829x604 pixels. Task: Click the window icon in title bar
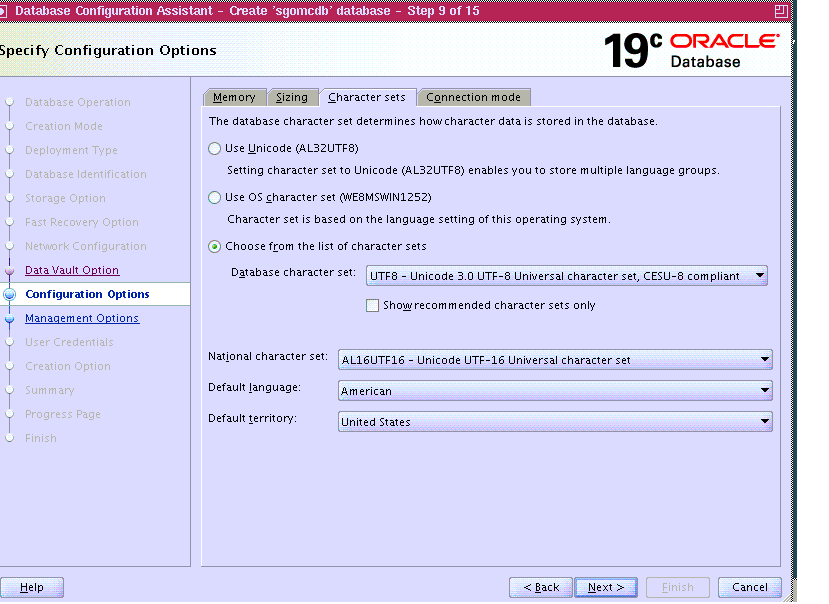click(x=5, y=10)
